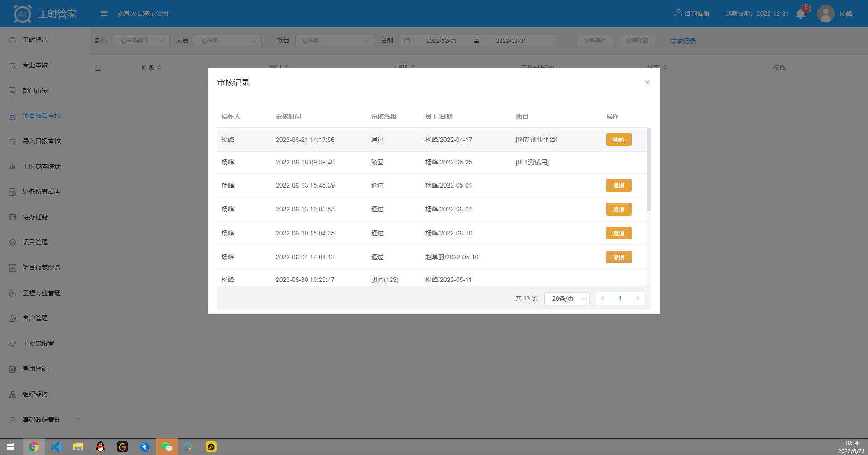Open the 项目 project dropdown
Image resolution: width=868 pixels, height=455 pixels.
pos(335,41)
